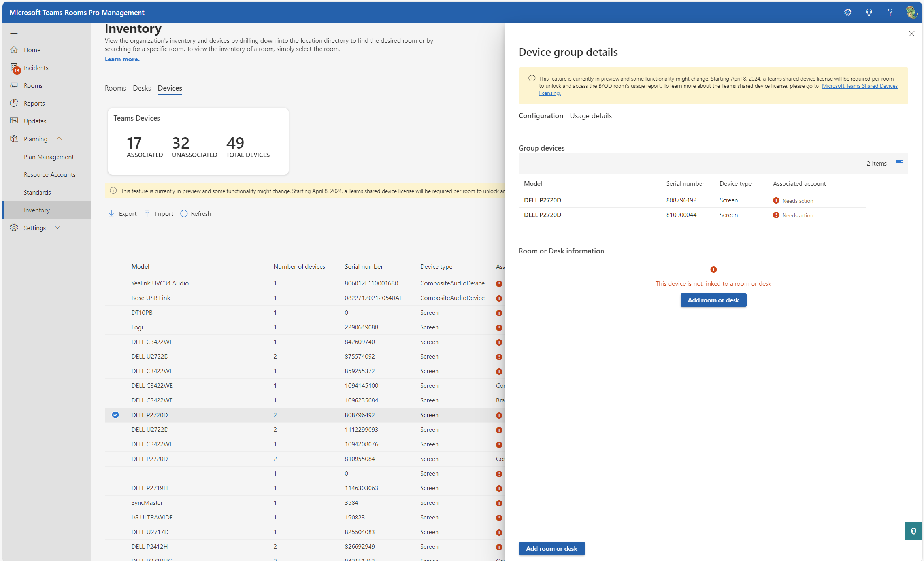Collapse the hamburger navigation menu

14,32
